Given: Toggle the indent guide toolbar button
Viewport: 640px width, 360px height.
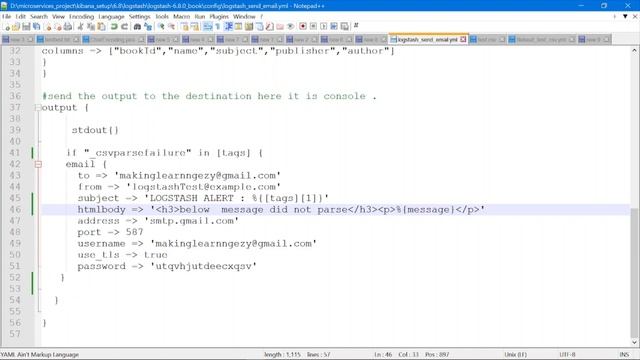Looking at the screenshot, I should [x=228, y=27].
